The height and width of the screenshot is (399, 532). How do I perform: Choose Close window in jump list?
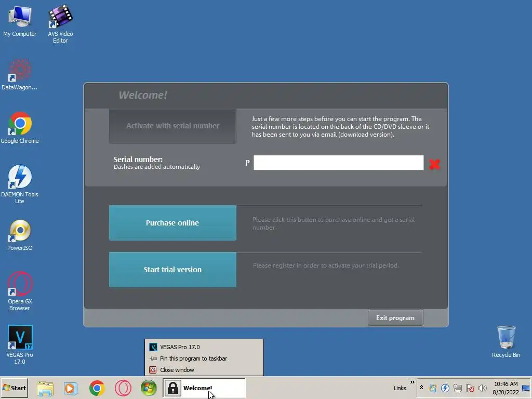[204, 370]
